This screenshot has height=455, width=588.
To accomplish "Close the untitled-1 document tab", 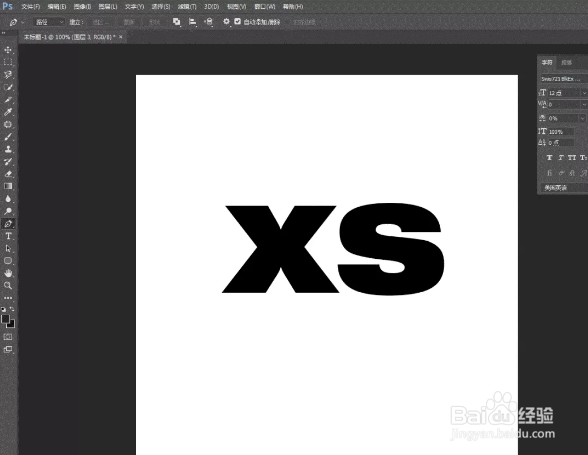I will tap(121, 37).
